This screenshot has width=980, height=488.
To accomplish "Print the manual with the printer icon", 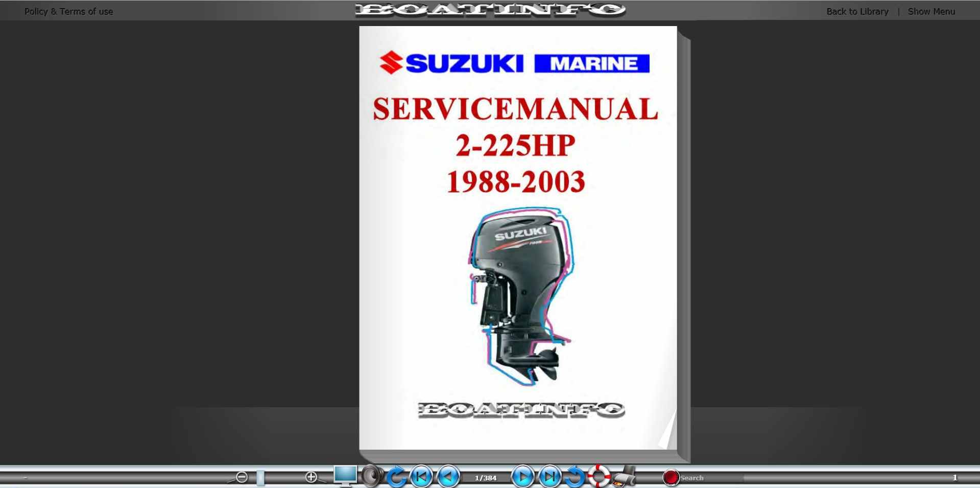I will tap(624, 477).
